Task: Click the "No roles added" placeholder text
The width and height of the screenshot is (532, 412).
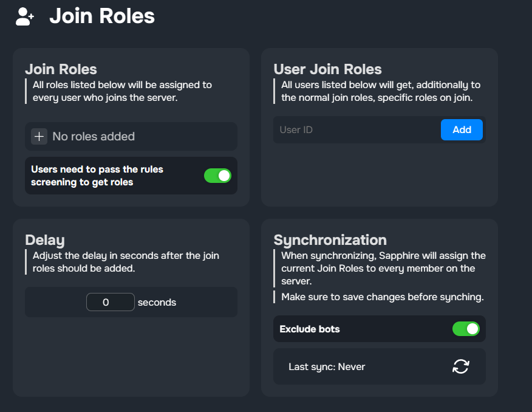Action: (94, 137)
